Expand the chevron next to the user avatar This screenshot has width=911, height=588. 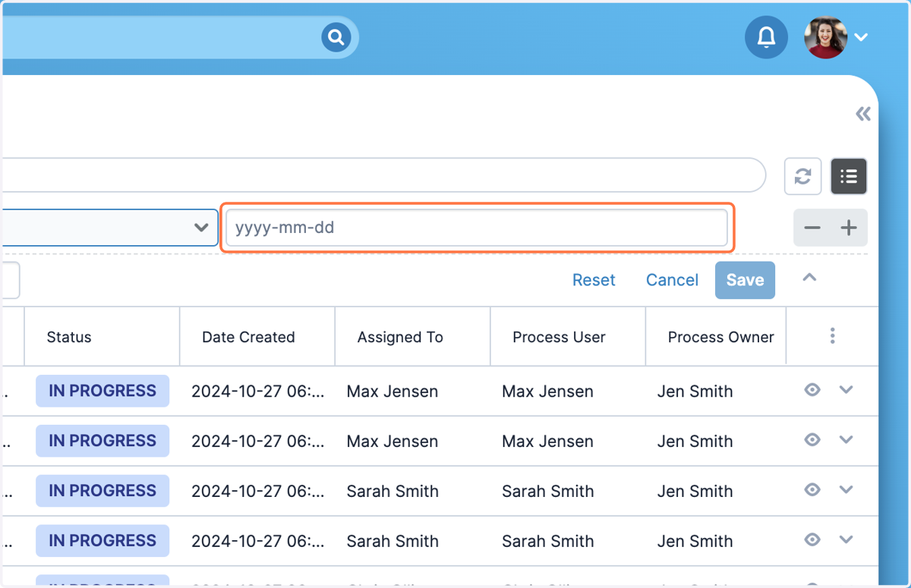(x=861, y=37)
